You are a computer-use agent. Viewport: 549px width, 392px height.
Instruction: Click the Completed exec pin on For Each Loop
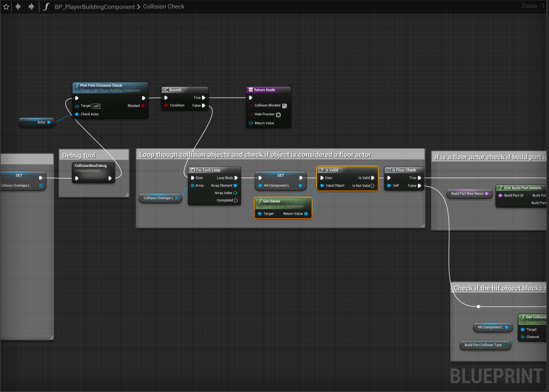236,201
